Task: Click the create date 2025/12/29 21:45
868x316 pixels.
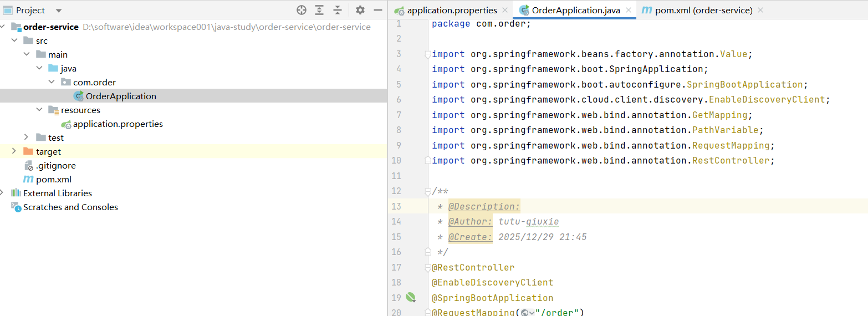Action: (543, 237)
